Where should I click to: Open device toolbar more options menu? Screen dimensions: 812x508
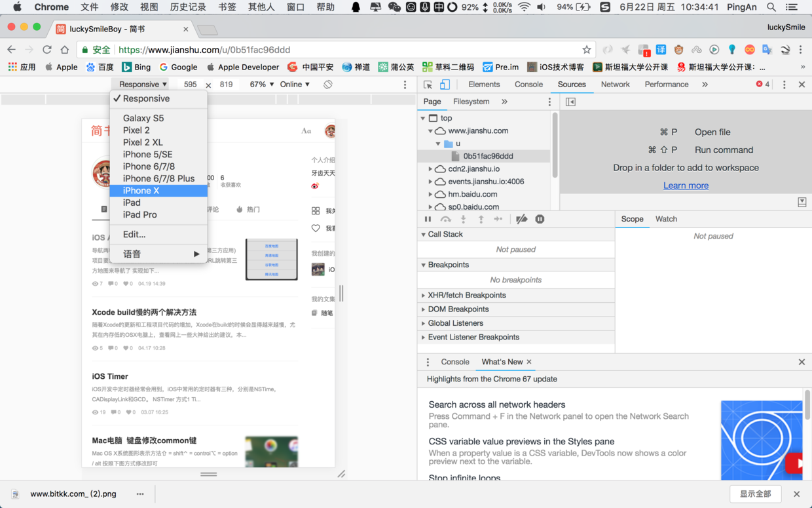coord(405,85)
